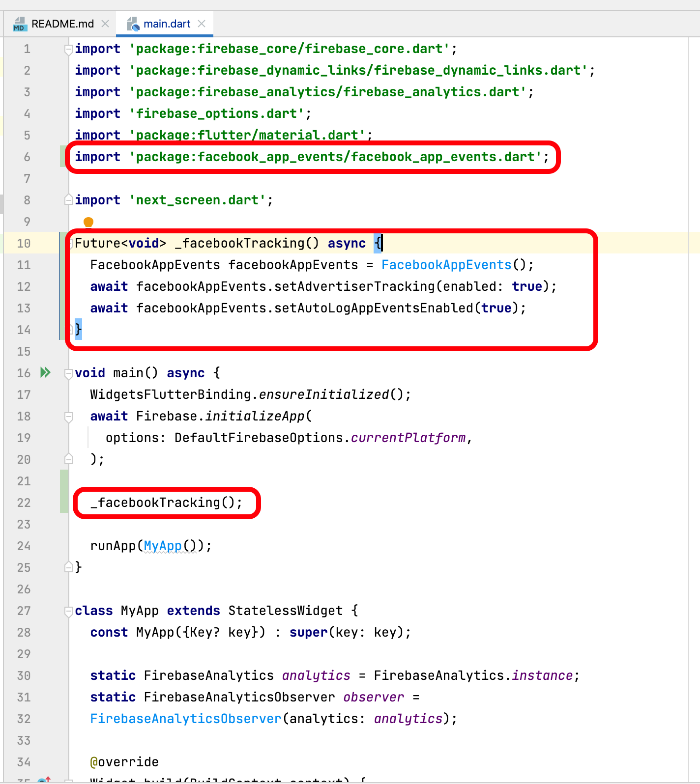Click the flutter/material.dart import string
Viewport: 700px width, 784px height.
click(247, 135)
